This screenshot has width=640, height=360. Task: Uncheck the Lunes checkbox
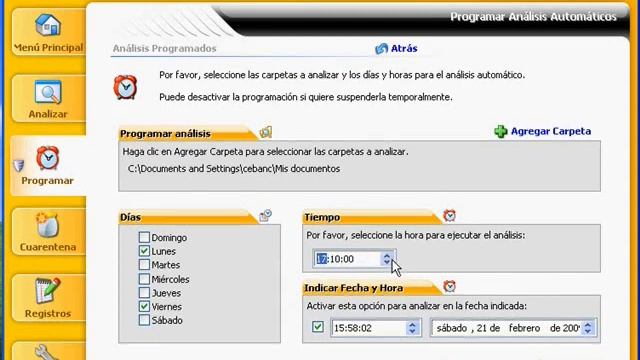(x=144, y=251)
